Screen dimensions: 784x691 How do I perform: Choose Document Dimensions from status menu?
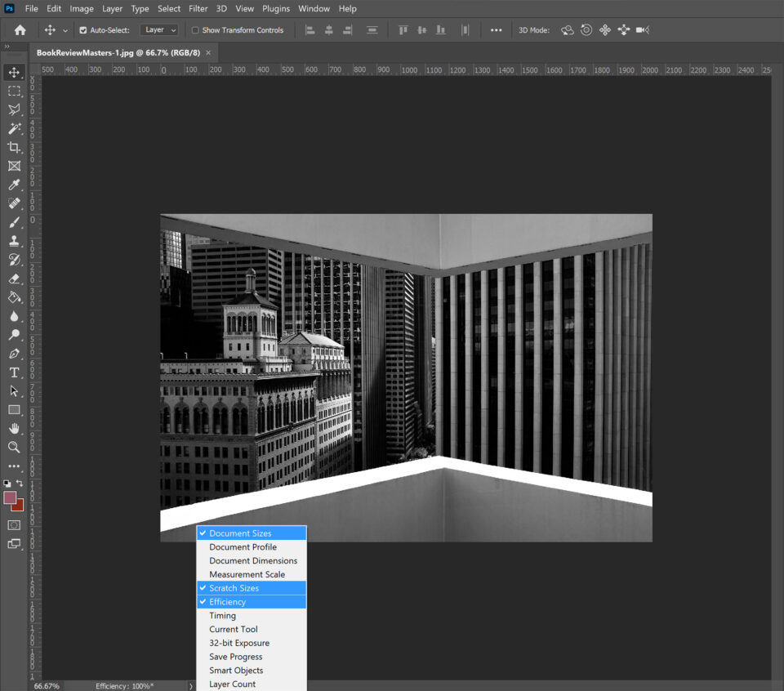[253, 561]
